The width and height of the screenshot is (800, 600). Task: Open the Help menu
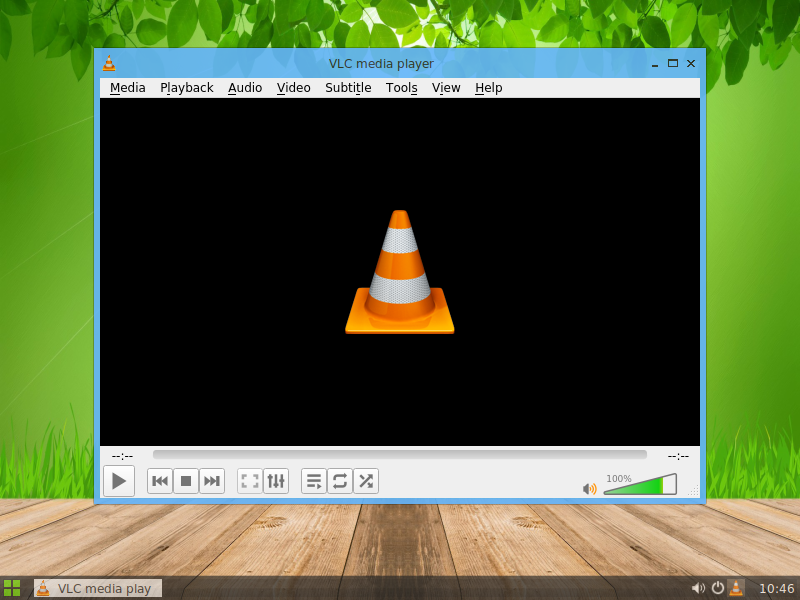click(x=488, y=88)
